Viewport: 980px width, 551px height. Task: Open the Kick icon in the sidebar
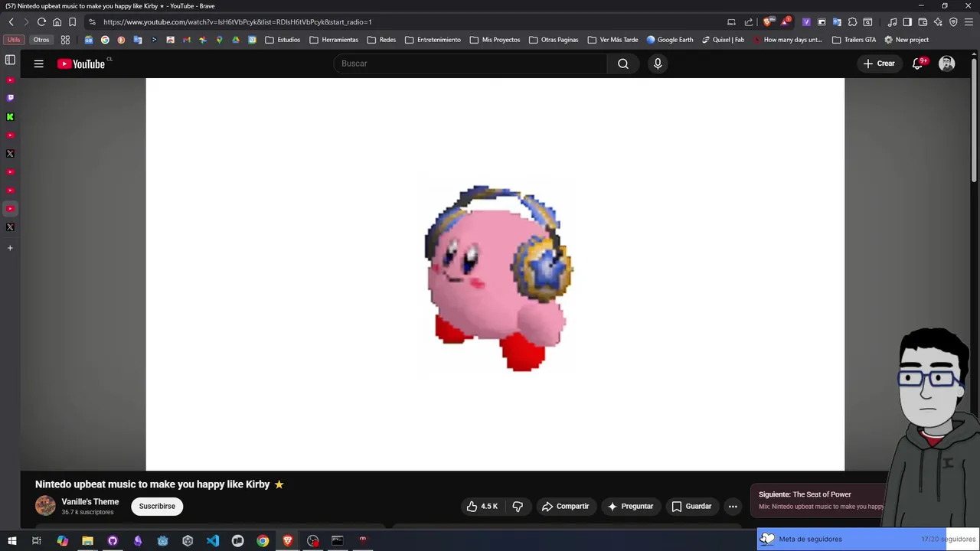[x=10, y=117]
